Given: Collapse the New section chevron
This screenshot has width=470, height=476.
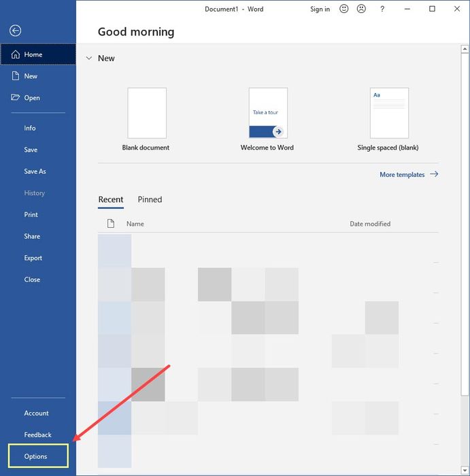Looking at the screenshot, I should (x=89, y=58).
